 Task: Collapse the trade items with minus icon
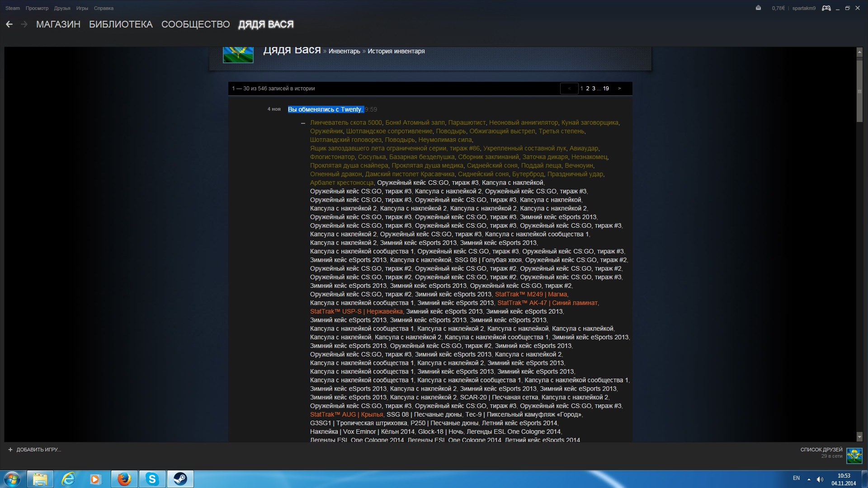[x=303, y=123]
